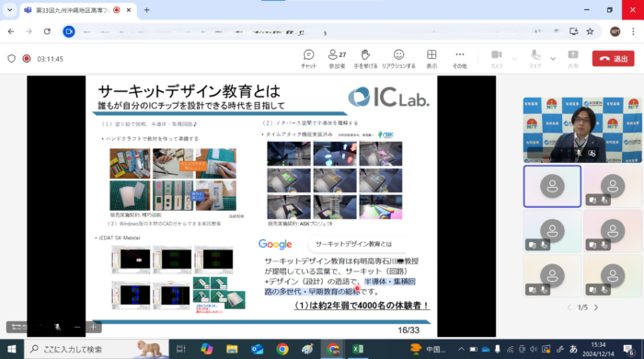Viewport: 644px width, 359px height.
Task: Open Task View on the taskbar
Action: tap(180, 349)
